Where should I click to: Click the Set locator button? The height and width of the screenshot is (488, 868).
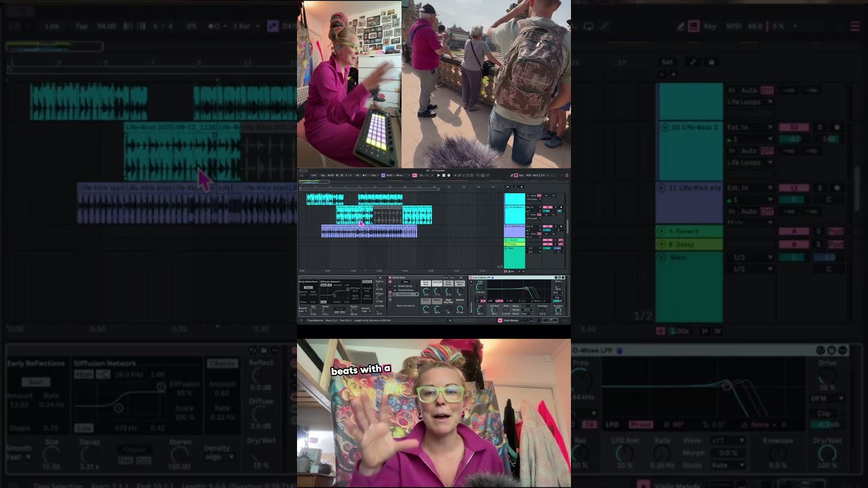[x=508, y=186]
